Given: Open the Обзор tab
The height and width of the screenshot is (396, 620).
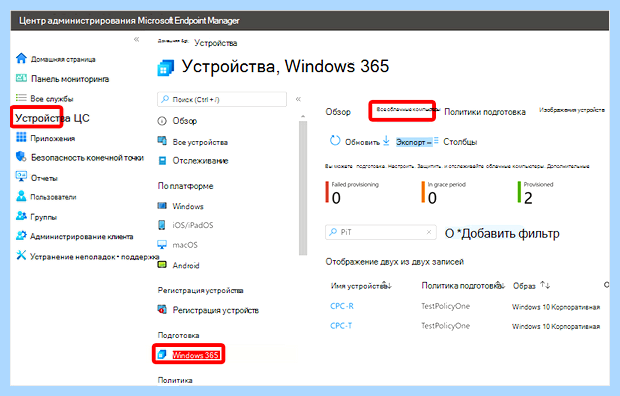Looking at the screenshot, I should click(x=338, y=112).
